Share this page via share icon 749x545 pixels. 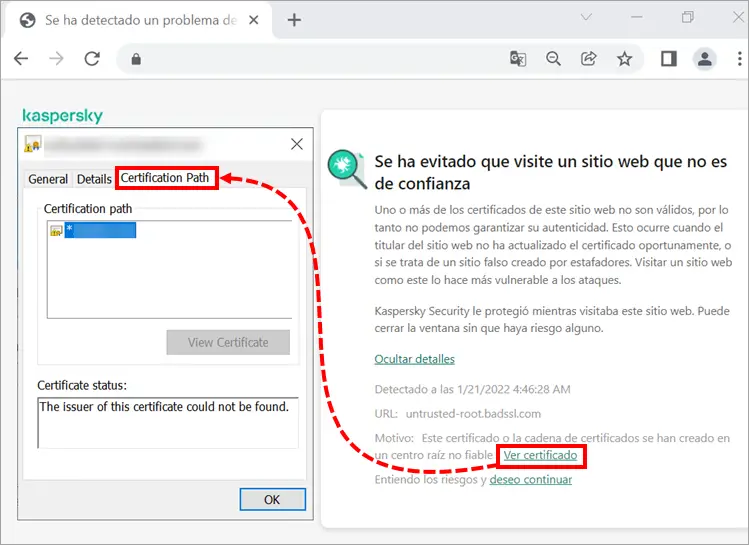click(588, 59)
